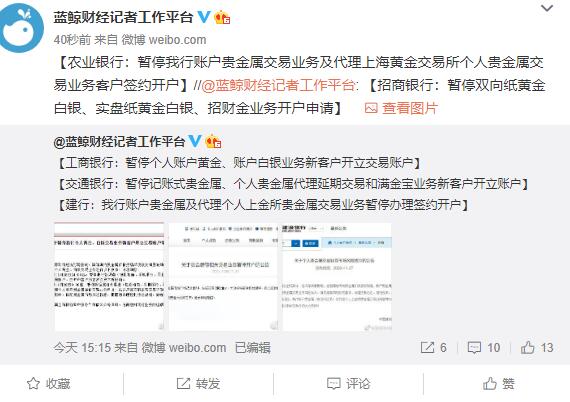Open the @蓝鲸财经记者工作平台 mention in the post text
The width and height of the screenshot is (570, 402).
pyautogui.click(x=280, y=85)
